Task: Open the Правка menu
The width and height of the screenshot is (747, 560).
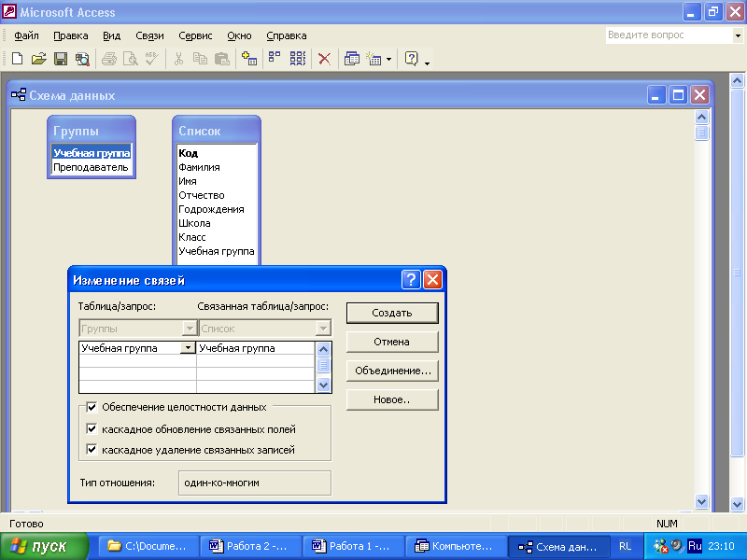Action: click(x=71, y=35)
